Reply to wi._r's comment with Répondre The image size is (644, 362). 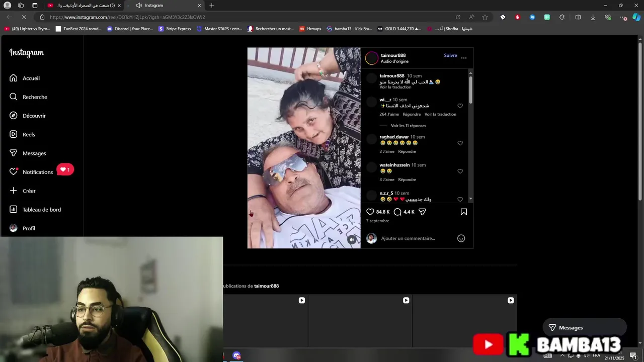[412, 114]
